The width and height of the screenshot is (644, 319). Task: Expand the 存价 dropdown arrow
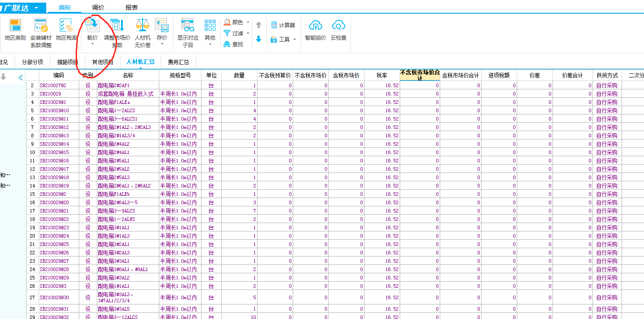click(x=162, y=44)
